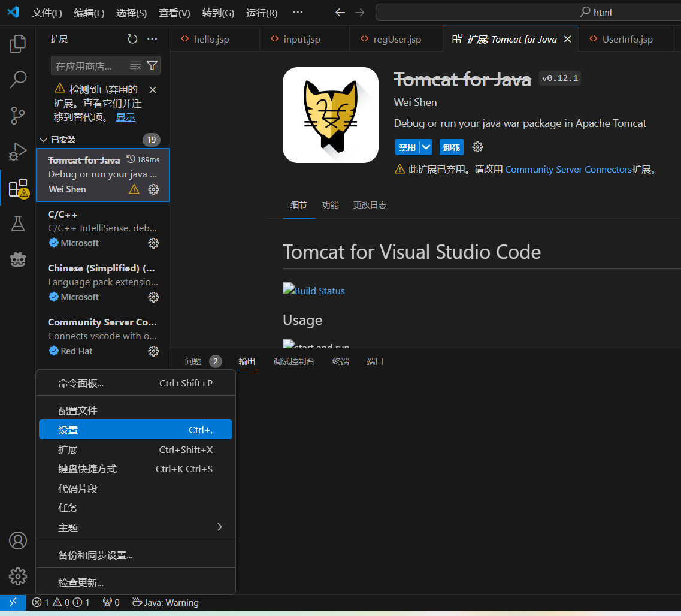Open the Search view in activity bar
Screen dimensions: 681x616
[x=18, y=80]
